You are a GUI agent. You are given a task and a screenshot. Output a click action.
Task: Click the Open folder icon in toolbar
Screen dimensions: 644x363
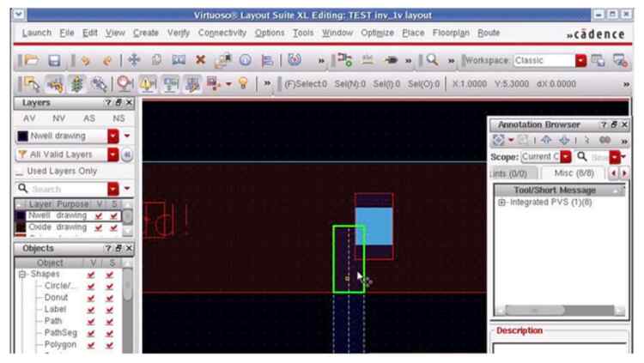32,61
